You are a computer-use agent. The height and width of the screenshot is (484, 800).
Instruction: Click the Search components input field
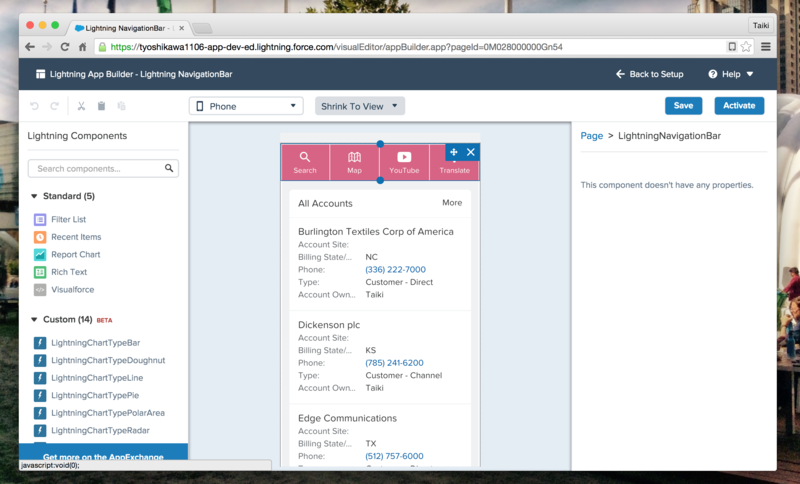[x=103, y=168]
